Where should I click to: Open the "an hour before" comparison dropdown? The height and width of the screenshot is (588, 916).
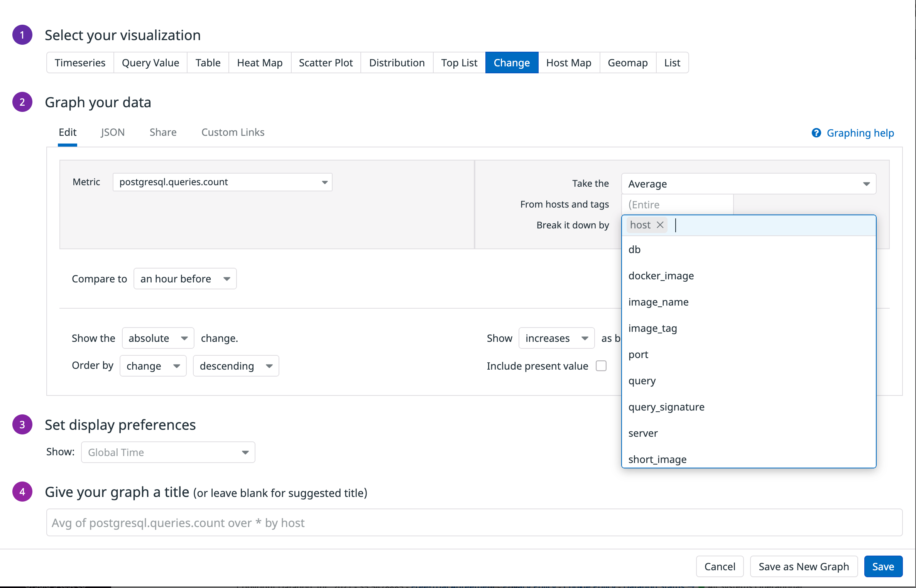(x=185, y=279)
